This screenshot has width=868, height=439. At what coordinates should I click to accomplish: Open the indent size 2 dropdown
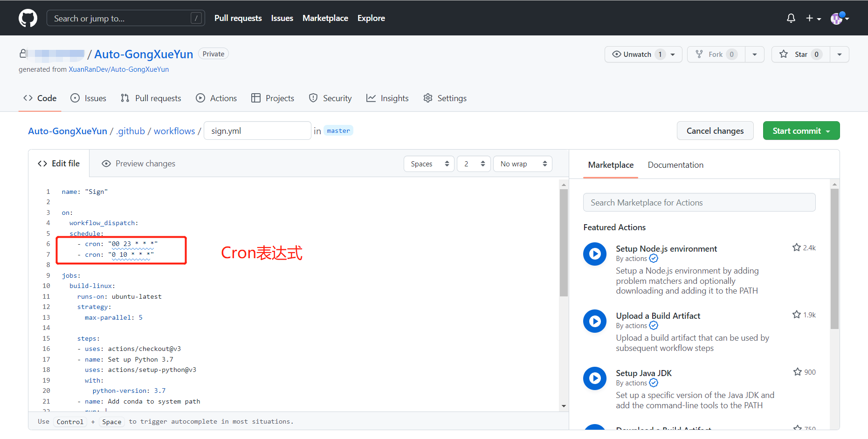click(x=474, y=164)
